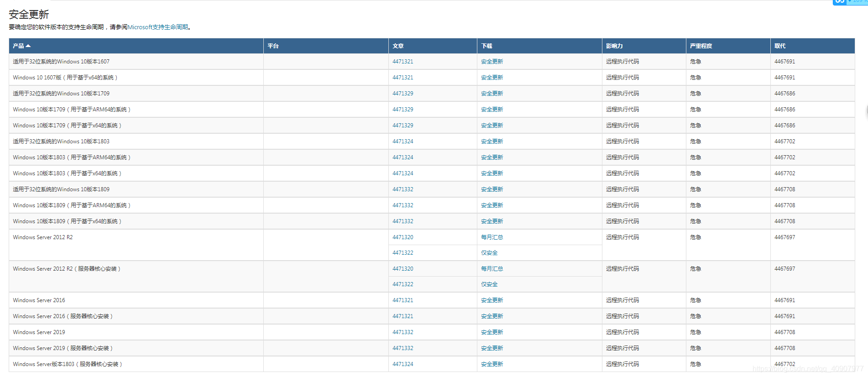Sort table by 取代 column header
Screen dimensions: 868x377
pyautogui.click(x=780, y=46)
